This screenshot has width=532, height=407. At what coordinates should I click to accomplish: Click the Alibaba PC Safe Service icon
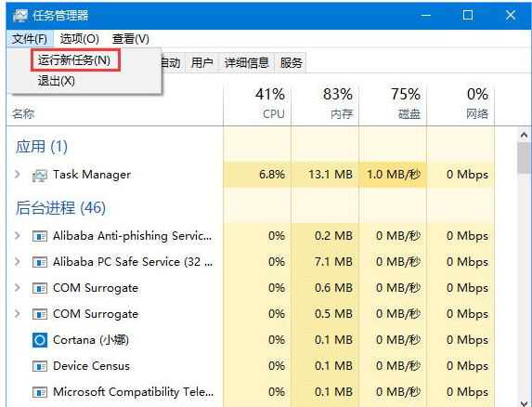pos(39,262)
